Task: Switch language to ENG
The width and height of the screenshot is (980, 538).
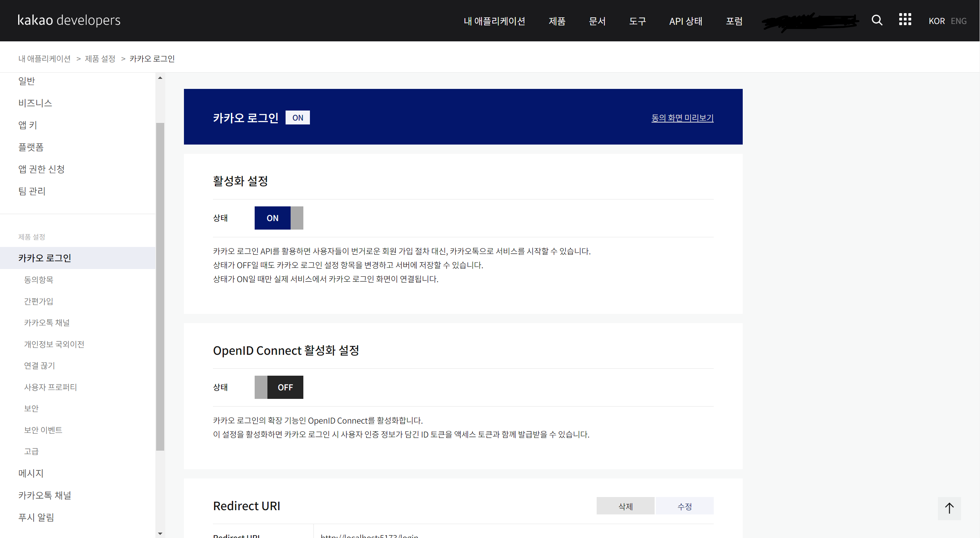Action: (x=958, y=21)
